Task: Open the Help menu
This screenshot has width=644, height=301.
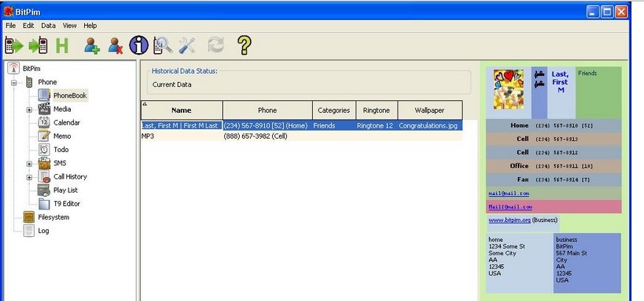Action: point(90,26)
